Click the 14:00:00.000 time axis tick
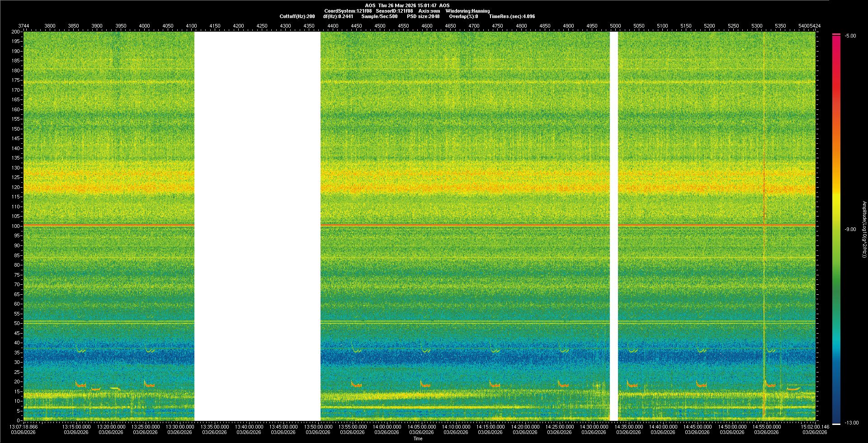Image resolution: width=868 pixels, height=443 pixels. (x=387, y=427)
